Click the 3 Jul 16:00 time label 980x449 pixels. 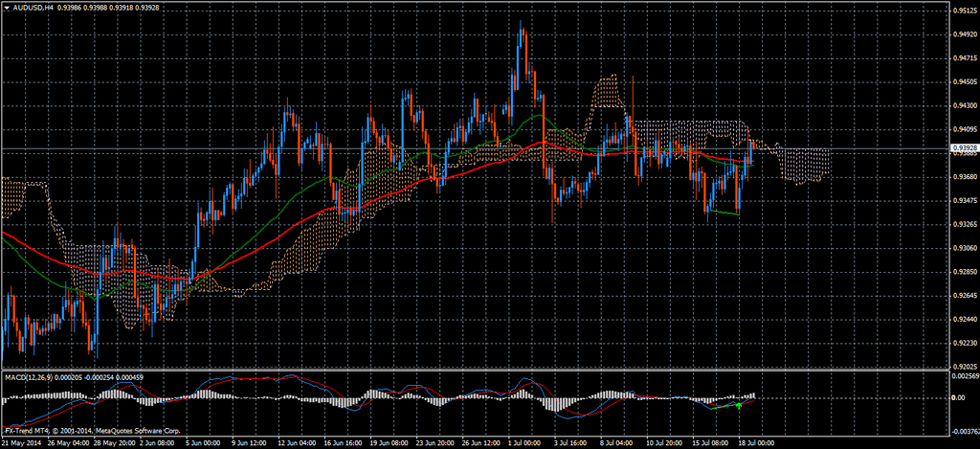(572, 443)
